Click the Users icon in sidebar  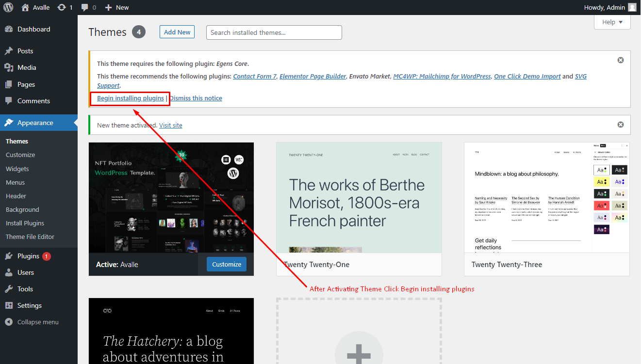[9, 272]
